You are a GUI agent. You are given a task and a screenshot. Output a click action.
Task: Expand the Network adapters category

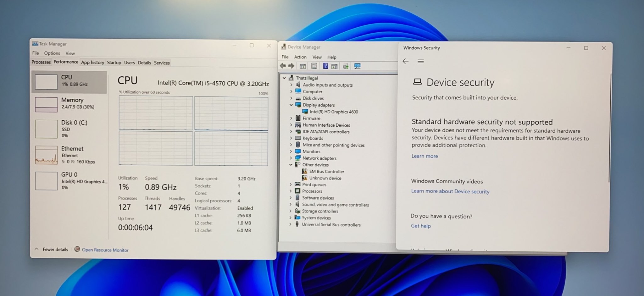[x=291, y=158]
